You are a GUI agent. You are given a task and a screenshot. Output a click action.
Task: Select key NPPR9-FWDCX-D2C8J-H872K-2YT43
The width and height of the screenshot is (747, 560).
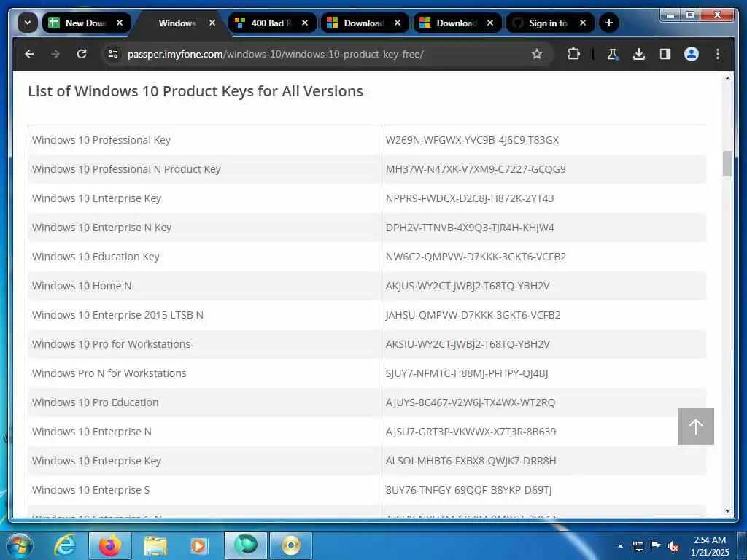(x=470, y=198)
